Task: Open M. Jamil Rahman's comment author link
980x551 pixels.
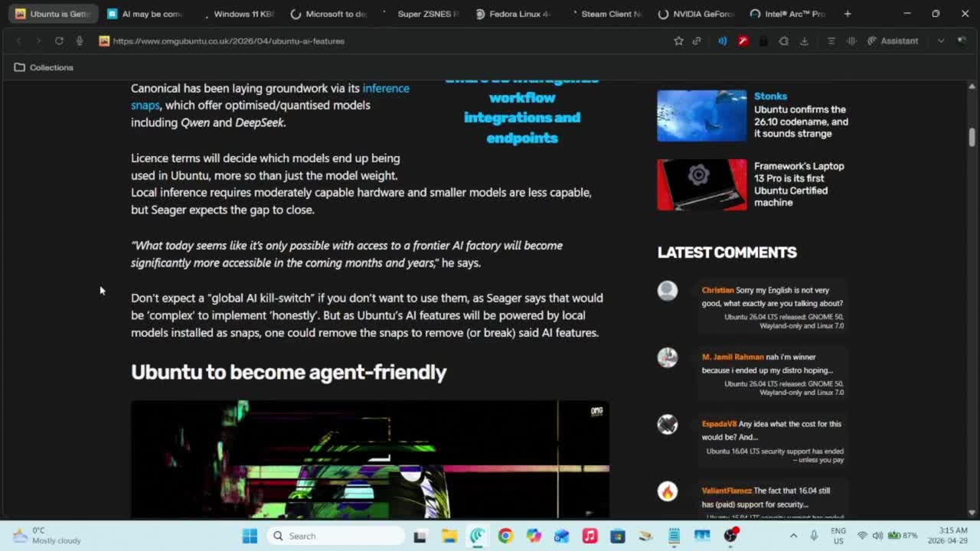Action: (x=733, y=357)
